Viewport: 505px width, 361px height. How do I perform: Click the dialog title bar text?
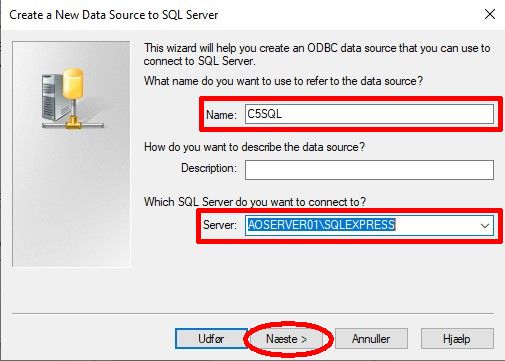coord(114,15)
